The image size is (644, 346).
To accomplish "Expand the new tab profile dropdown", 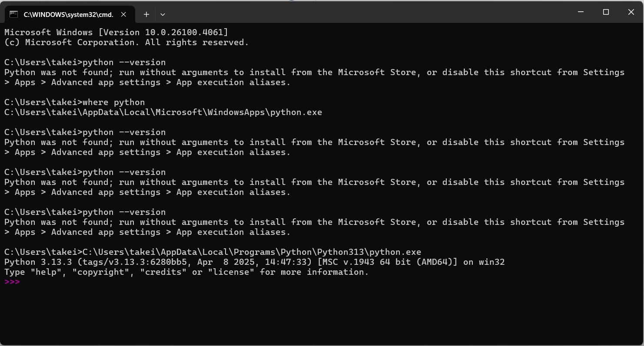I will 163,14.
